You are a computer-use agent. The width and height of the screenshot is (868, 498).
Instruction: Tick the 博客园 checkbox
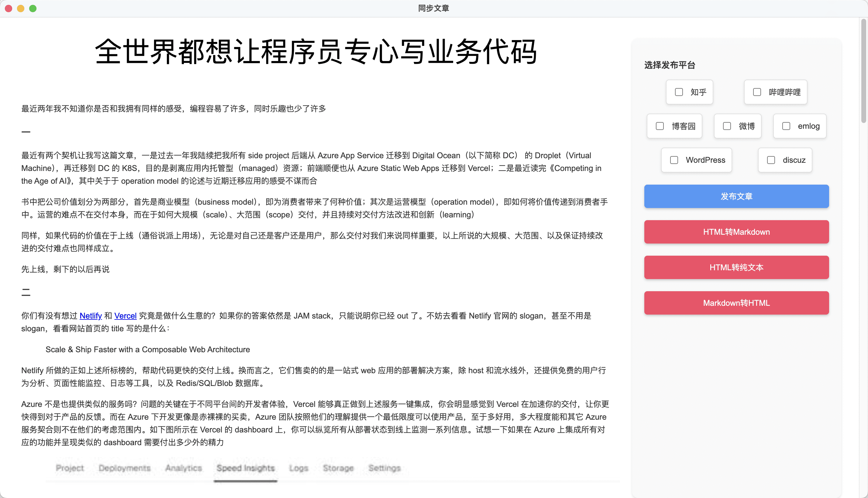[660, 126]
